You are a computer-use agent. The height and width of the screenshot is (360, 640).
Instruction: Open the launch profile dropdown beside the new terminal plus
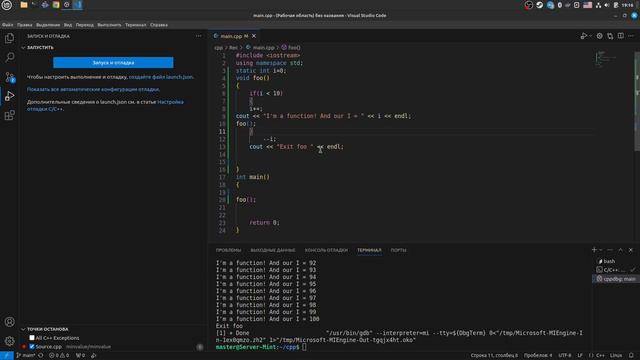[600, 250]
